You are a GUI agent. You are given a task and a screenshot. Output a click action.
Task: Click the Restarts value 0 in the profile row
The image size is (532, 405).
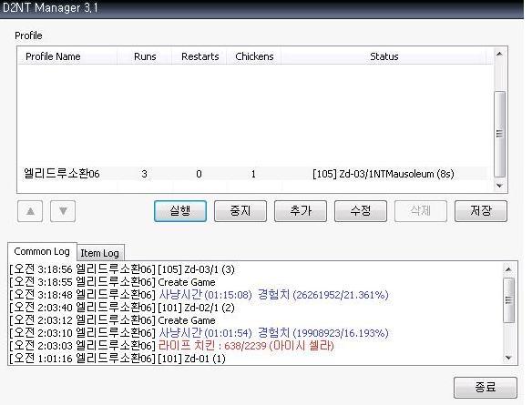point(199,174)
